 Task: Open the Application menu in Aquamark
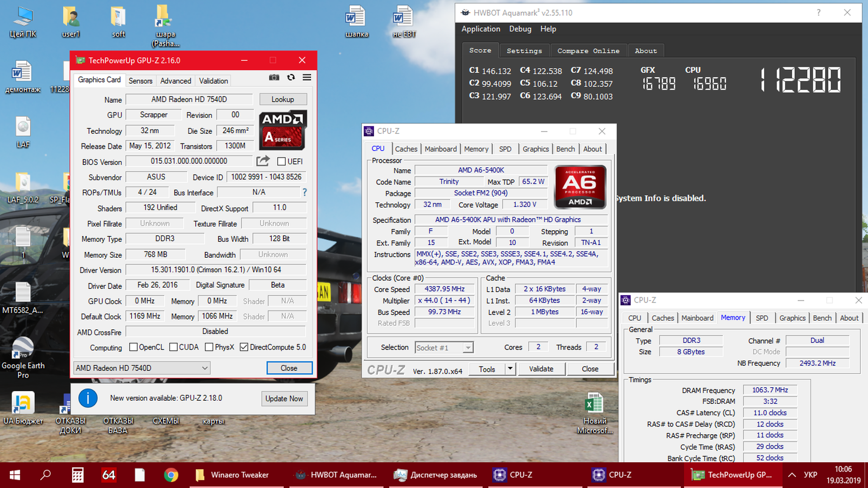click(x=481, y=29)
